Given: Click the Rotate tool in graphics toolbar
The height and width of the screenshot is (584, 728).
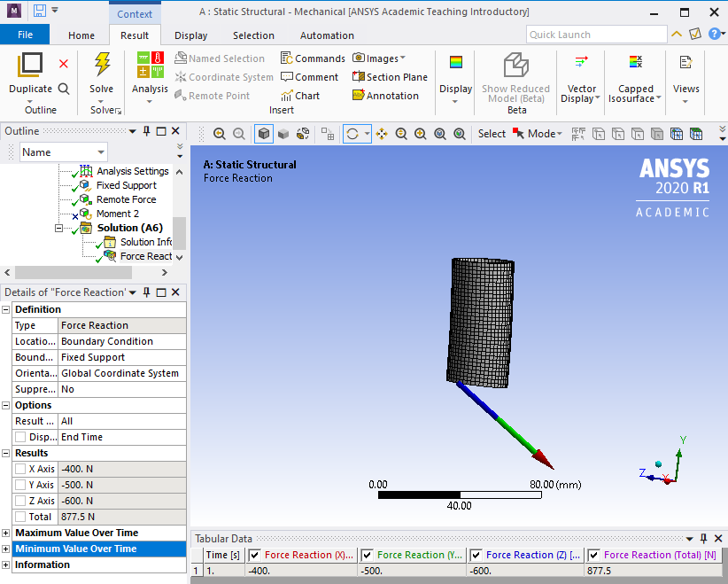Looking at the screenshot, I should [x=352, y=134].
